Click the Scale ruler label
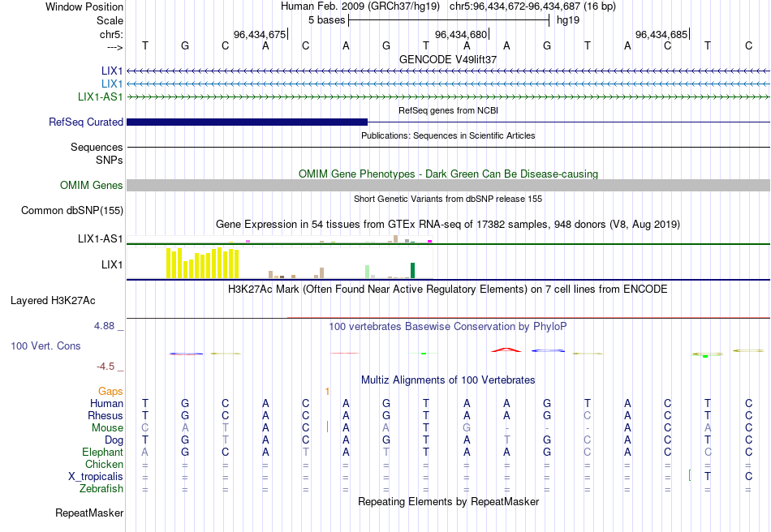The height and width of the screenshot is (532, 771). pos(110,20)
